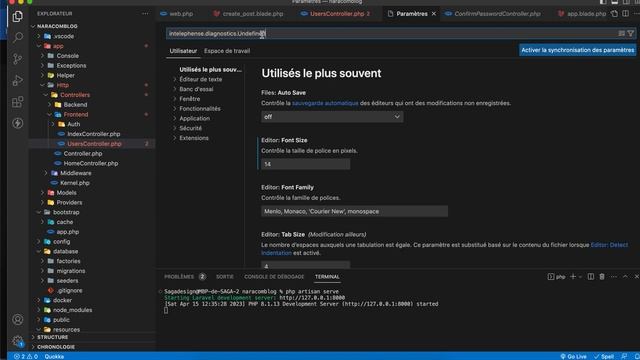Maximize the panel with chevron up

625,277
